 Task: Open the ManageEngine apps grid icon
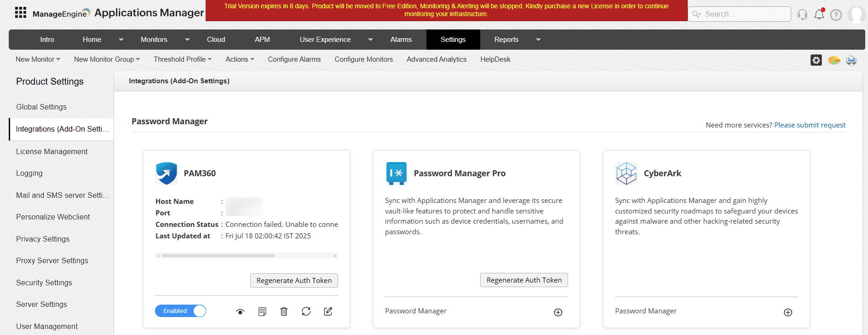point(21,12)
